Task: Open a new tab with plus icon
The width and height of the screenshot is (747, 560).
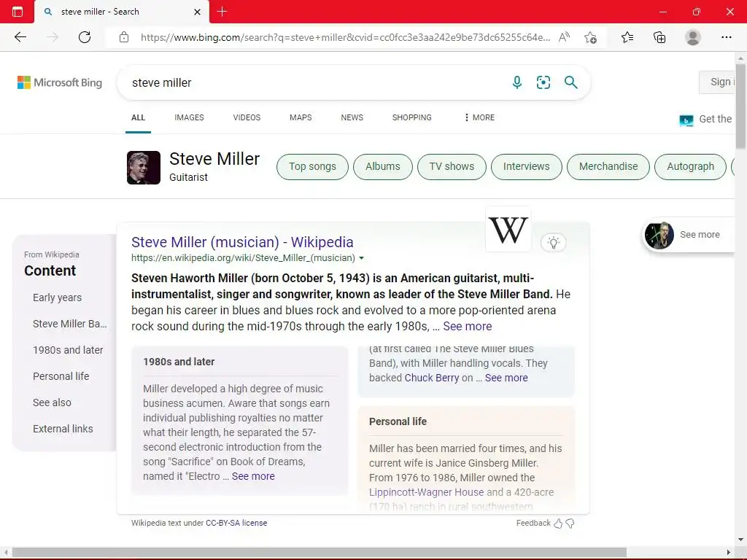Action: (x=222, y=12)
